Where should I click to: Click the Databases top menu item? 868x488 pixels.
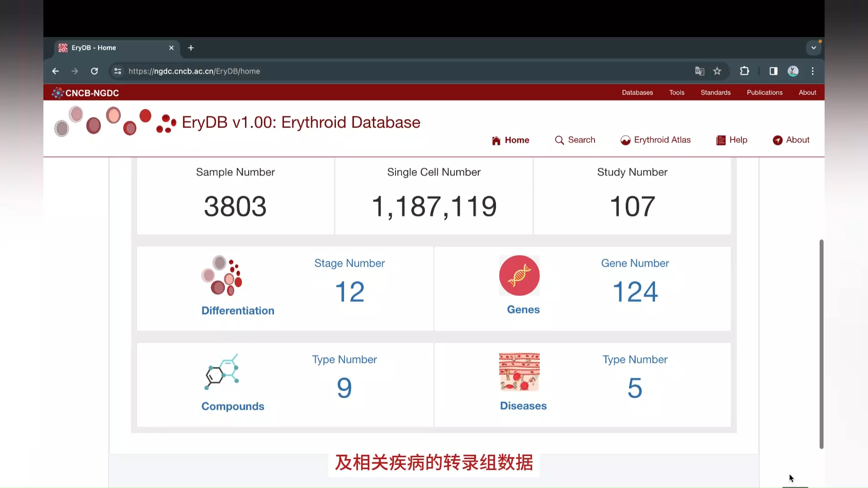(x=637, y=92)
